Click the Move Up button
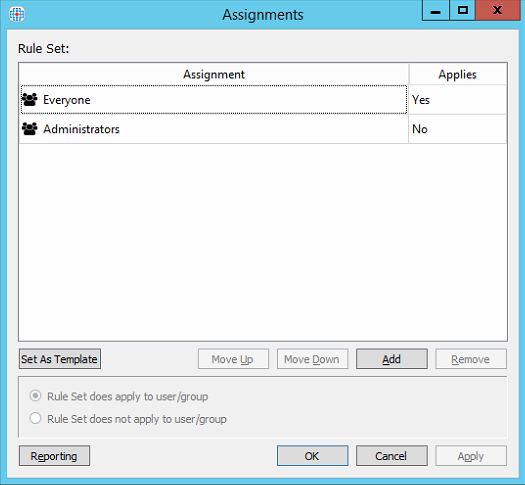 [233, 359]
